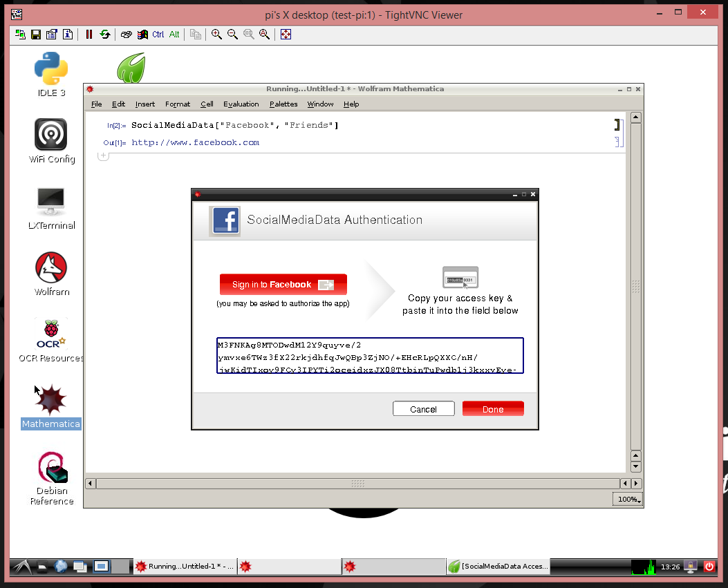
Task: Click the VNC new connection icon
Action: point(21,35)
